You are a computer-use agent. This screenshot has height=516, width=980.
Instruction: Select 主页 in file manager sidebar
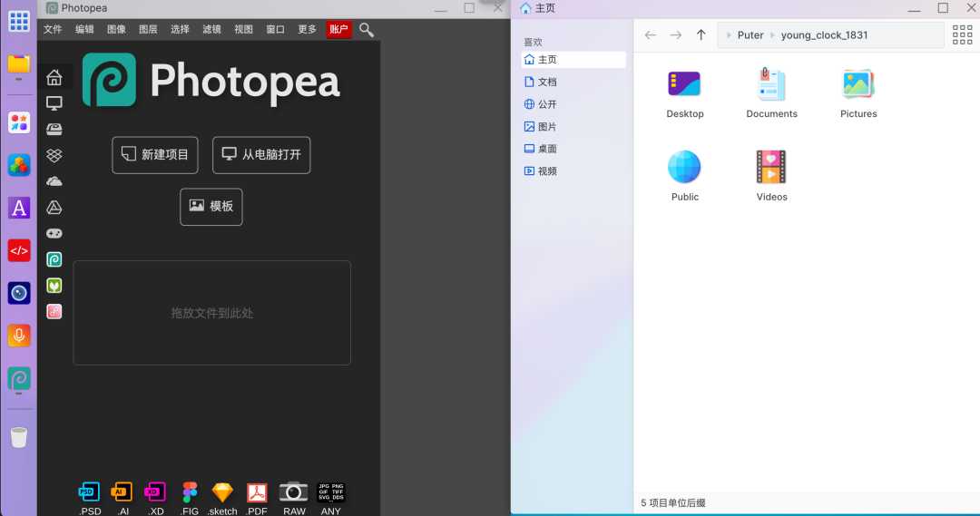click(x=573, y=59)
